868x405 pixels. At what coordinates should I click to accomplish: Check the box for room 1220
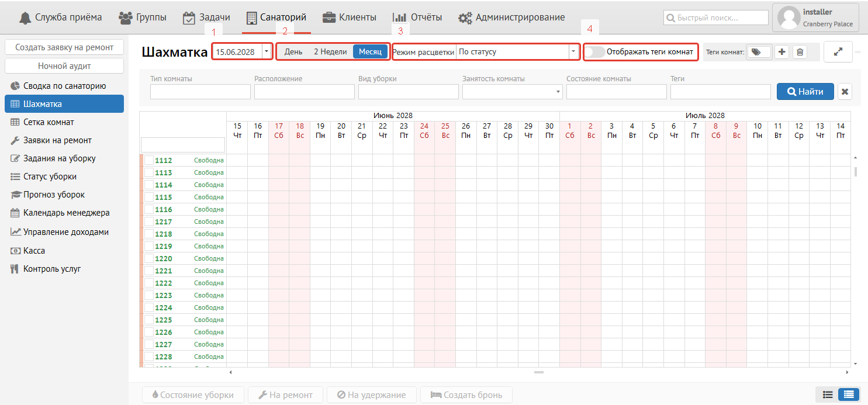click(x=149, y=258)
